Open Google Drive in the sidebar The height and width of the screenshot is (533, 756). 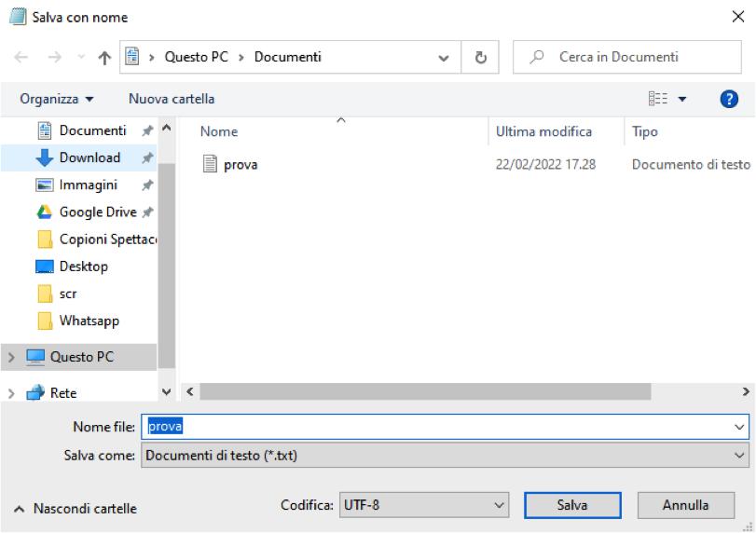pos(98,212)
